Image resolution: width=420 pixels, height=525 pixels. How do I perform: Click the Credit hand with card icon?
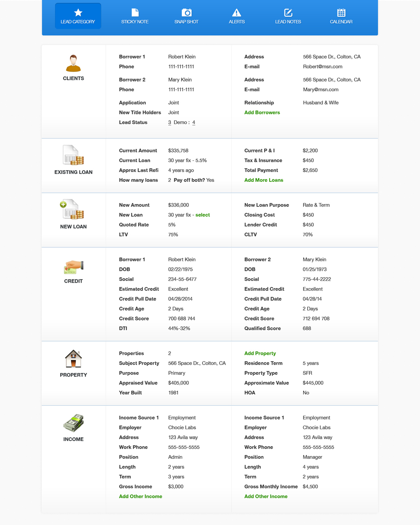pyautogui.click(x=73, y=267)
